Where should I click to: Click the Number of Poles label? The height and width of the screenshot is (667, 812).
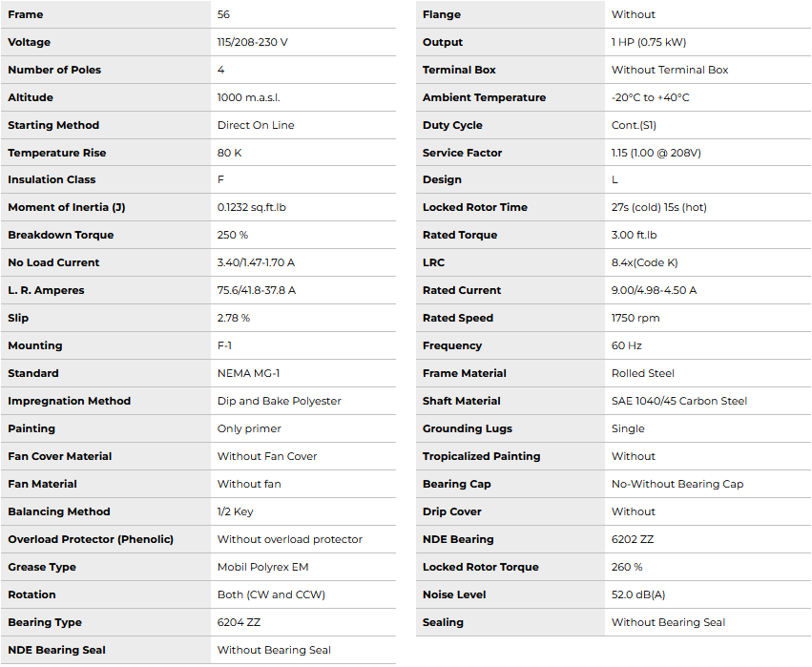[x=54, y=70]
